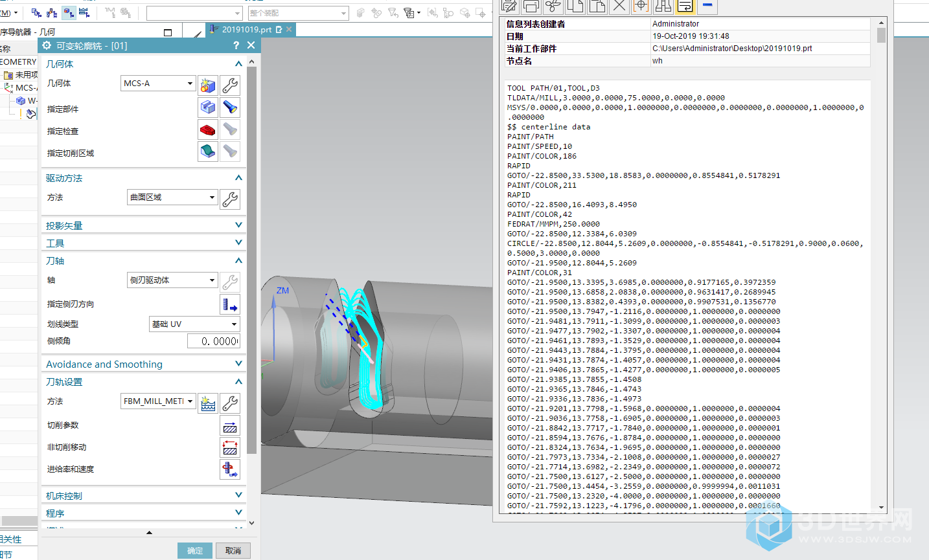Collapse the 刀轴 section
The height and width of the screenshot is (560, 929).
coord(238,260)
